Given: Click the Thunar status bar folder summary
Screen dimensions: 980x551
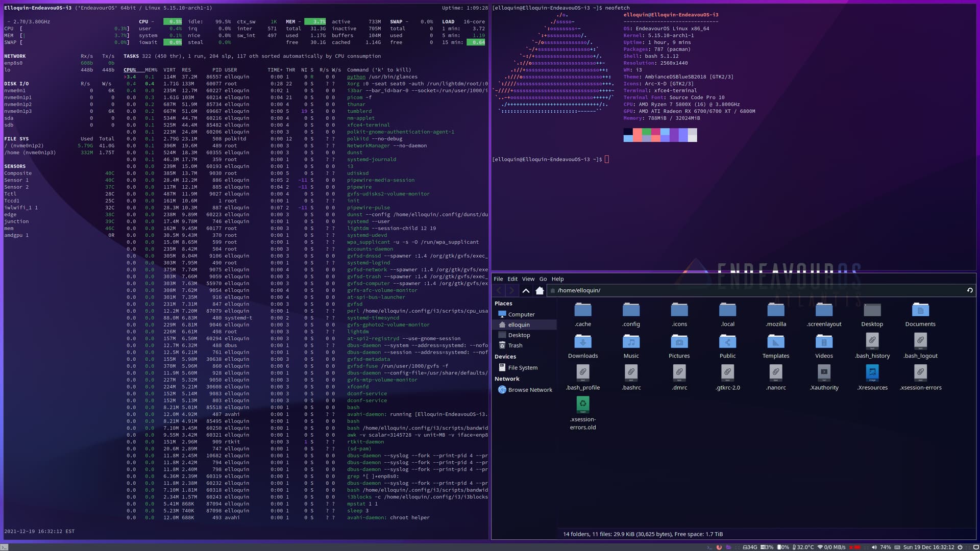Looking at the screenshot, I should [x=643, y=534].
